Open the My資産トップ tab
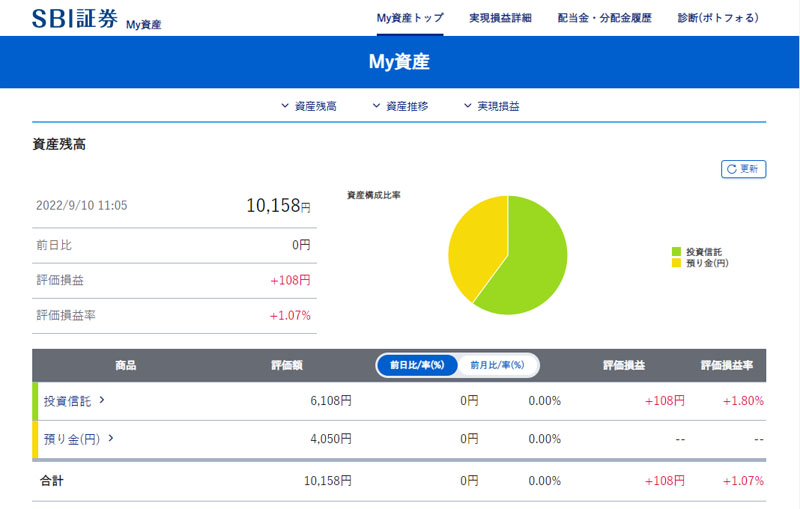Screen dimensions: 800x509 [410, 18]
